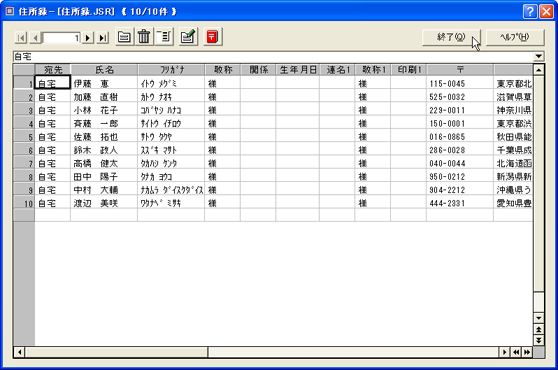Click the 生年月日 column header

[x=298, y=70]
